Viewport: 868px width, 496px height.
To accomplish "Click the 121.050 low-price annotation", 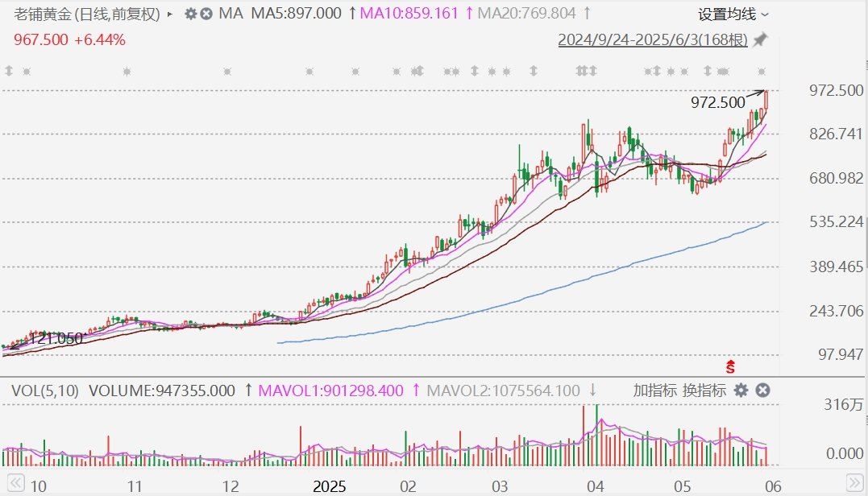I will pos(56,338).
